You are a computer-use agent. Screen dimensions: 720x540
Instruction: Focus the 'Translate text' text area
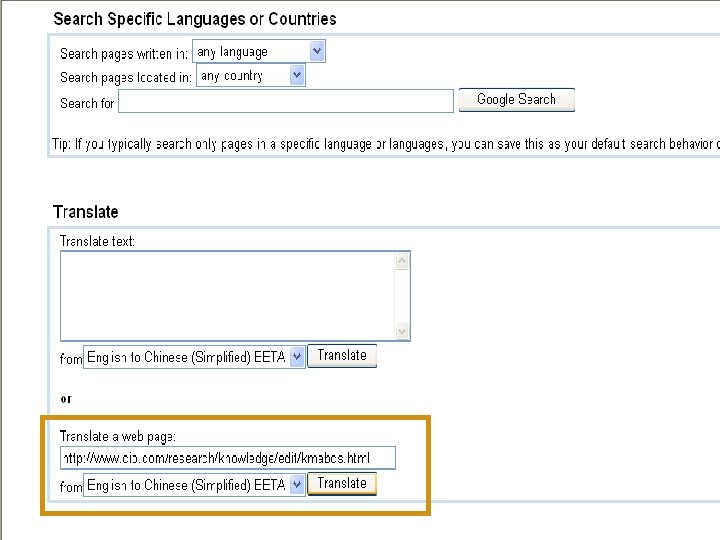point(227,296)
